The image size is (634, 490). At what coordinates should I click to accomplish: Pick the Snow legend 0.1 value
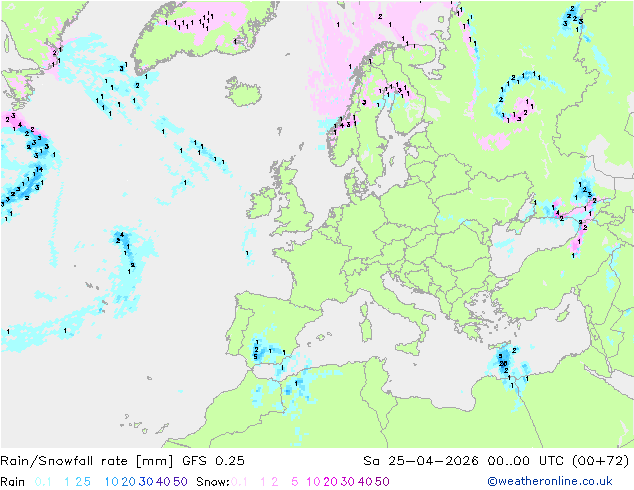tap(239, 482)
